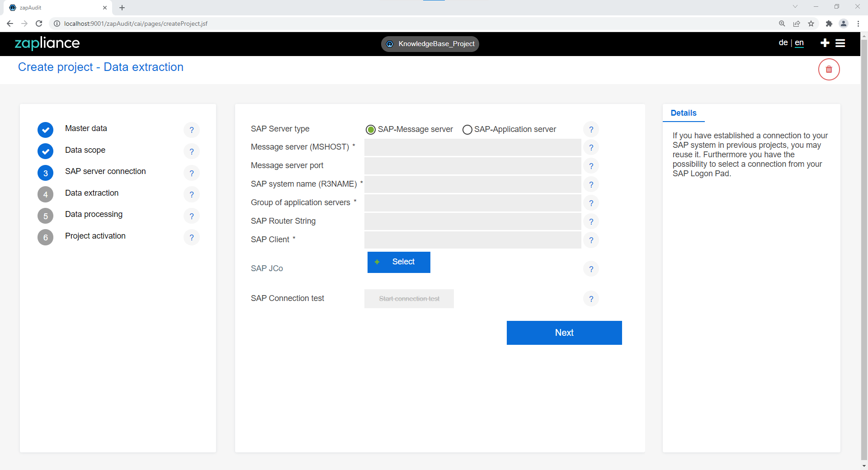Viewport: 868px width, 470px height.
Task: Focus the Message server port field
Action: pyautogui.click(x=472, y=166)
